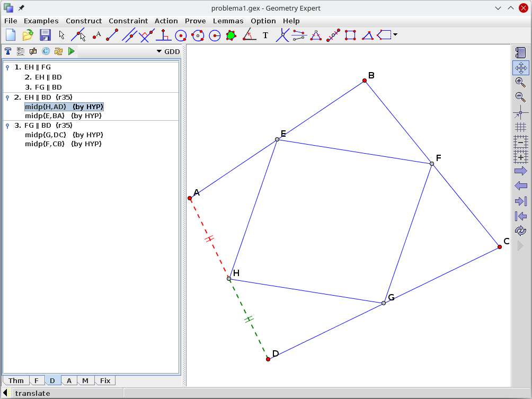
Task: Select sub-item 3. FG || BD under step 1
Action: tap(43, 87)
